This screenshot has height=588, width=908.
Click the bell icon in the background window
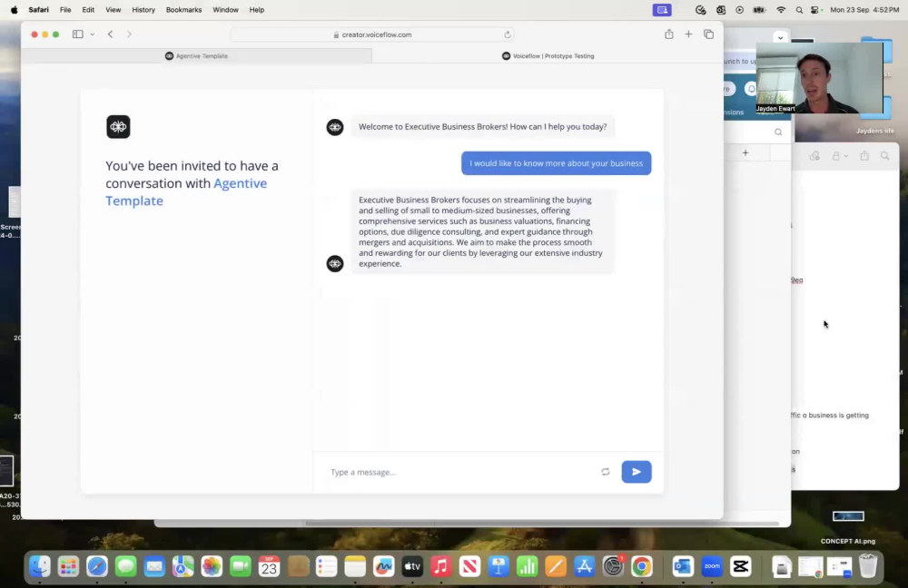750,89
